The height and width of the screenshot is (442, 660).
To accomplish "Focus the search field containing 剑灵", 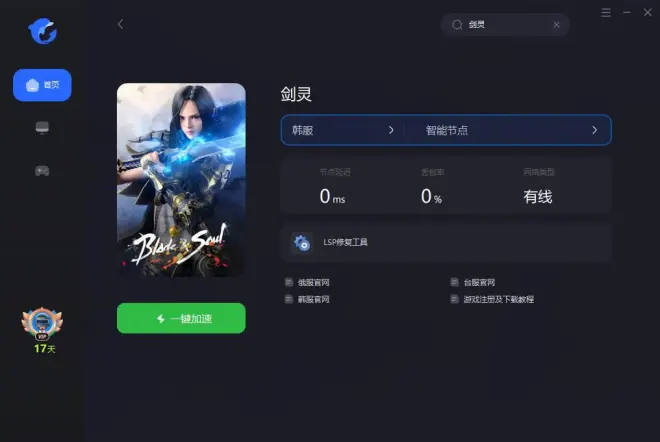I will pyautogui.click(x=505, y=25).
